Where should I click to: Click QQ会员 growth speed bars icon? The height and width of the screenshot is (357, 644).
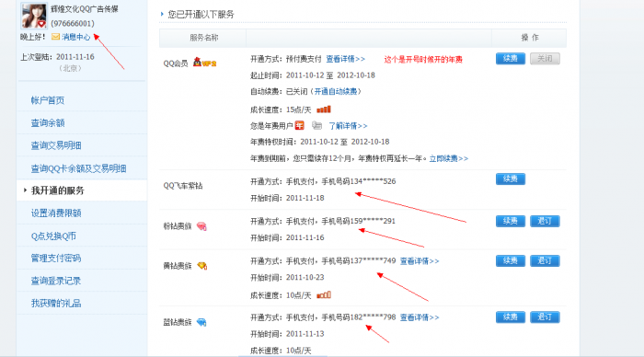(x=324, y=109)
